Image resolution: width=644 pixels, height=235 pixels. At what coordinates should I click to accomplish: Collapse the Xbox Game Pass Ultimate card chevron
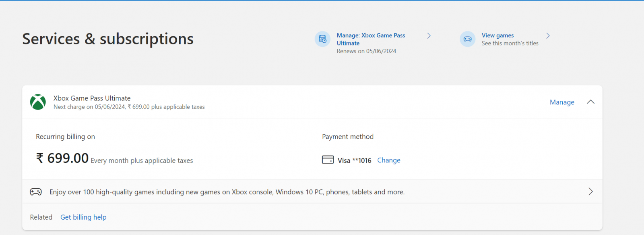(x=590, y=102)
